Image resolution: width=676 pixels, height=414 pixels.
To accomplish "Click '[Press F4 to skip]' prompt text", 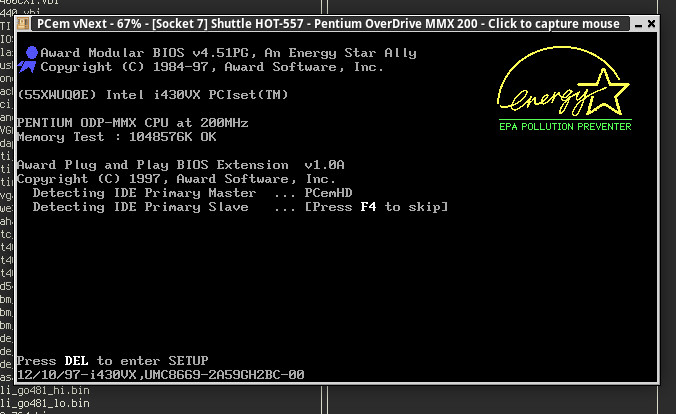I will [376, 207].
